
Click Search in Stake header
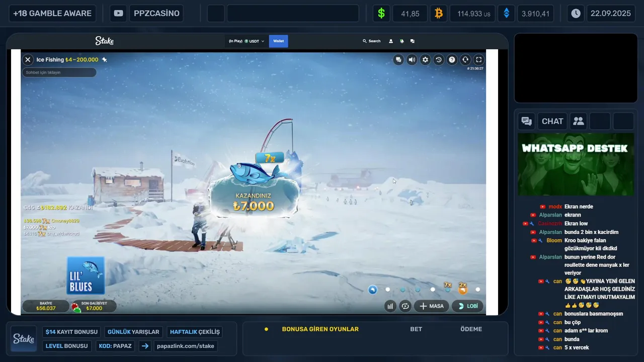[x=371, y=41]
